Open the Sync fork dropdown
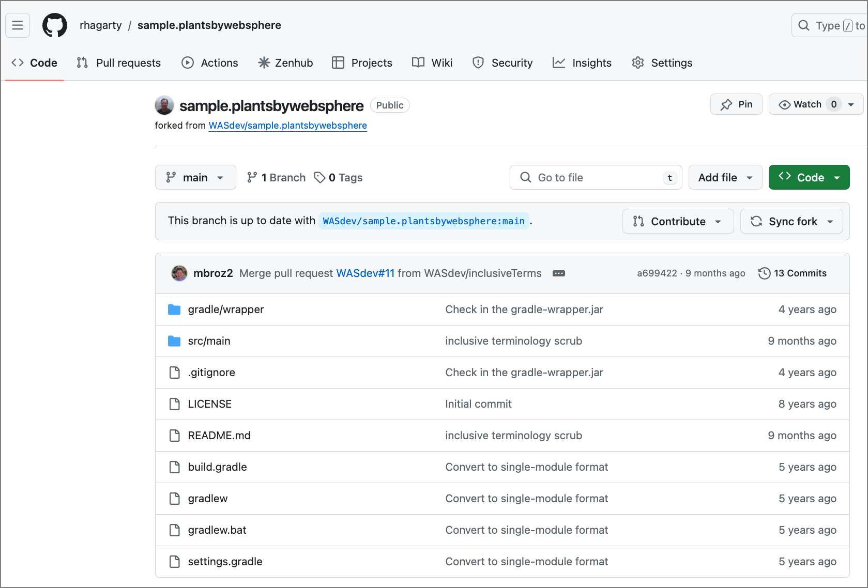868x588 pixels. coord(791,222)
